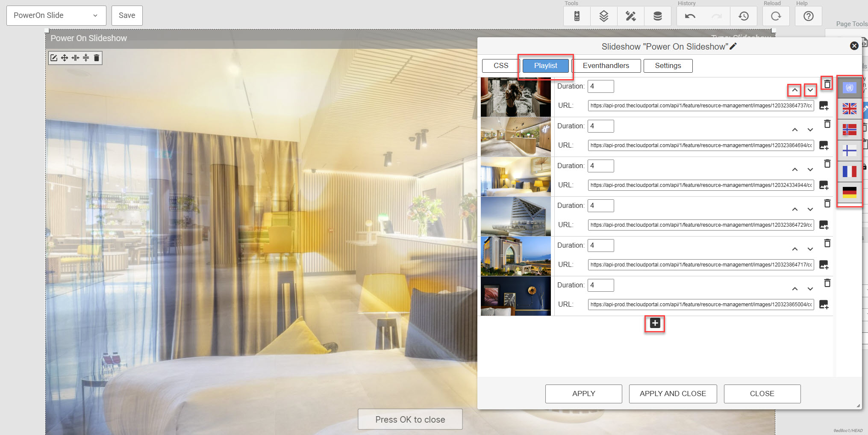Viewport: 868px width, 435px height.
Task: Open Help via the question mark icon
Action: pyautogui.click(x=809, y=16)
